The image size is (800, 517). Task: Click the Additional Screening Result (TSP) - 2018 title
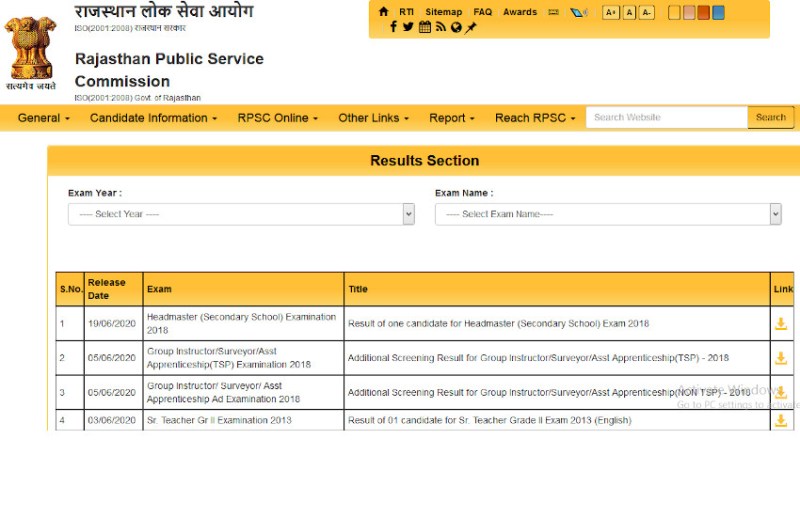pos(538,358)
